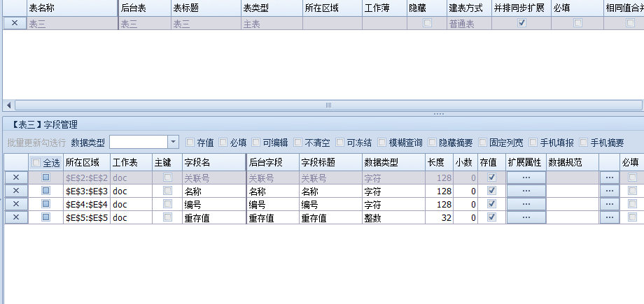Toggle the 全选 select-all checkbox
The width and height of the screenshot is (644, 304).
36,162
